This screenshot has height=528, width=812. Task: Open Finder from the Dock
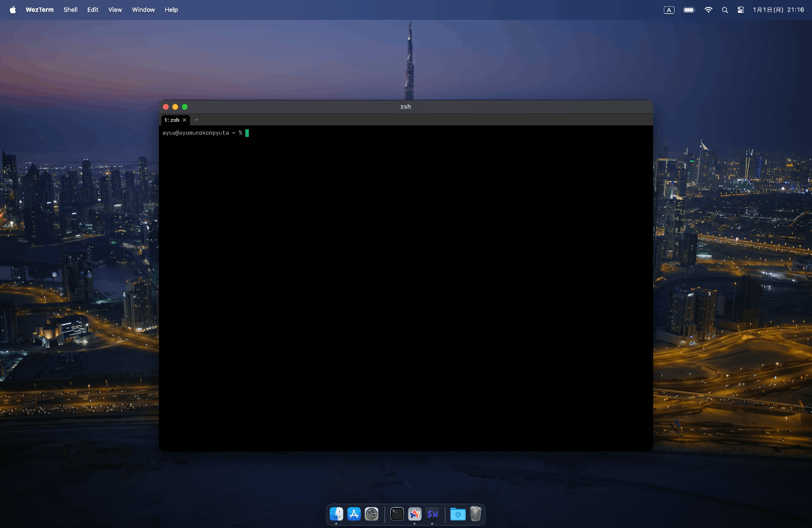click(336, 514)
